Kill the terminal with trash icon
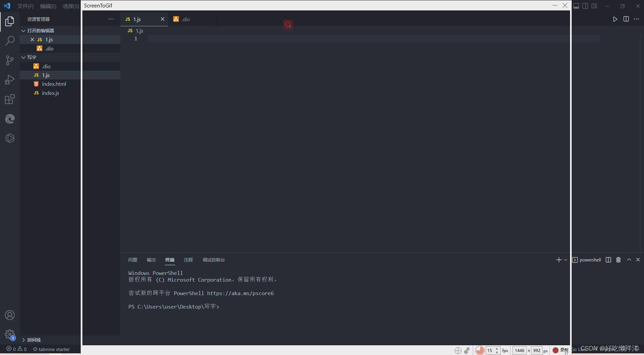The image size is (644, 355). (x=618, y=260)
